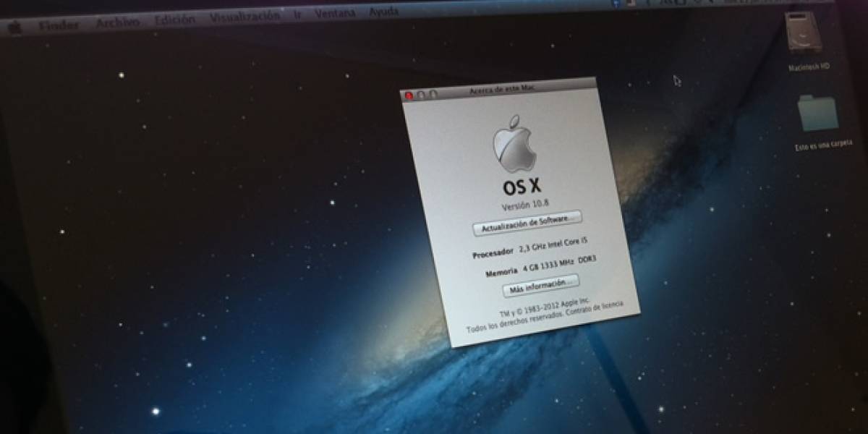This screenshot has height=434, width=868.
Task: Open the Edición menu
Action: [x=174, y=20]
